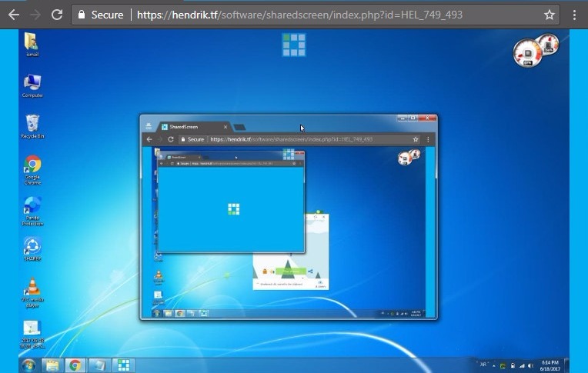Click Reload in the nested Chrome window toolbar
Image resolution: width=588 pixels, height=373 pixels.
(x=170, y=139)
